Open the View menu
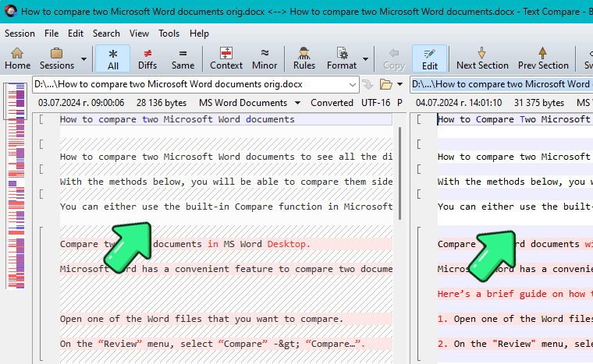The width and height of the screenshot is (593, 364). point(139,34)
